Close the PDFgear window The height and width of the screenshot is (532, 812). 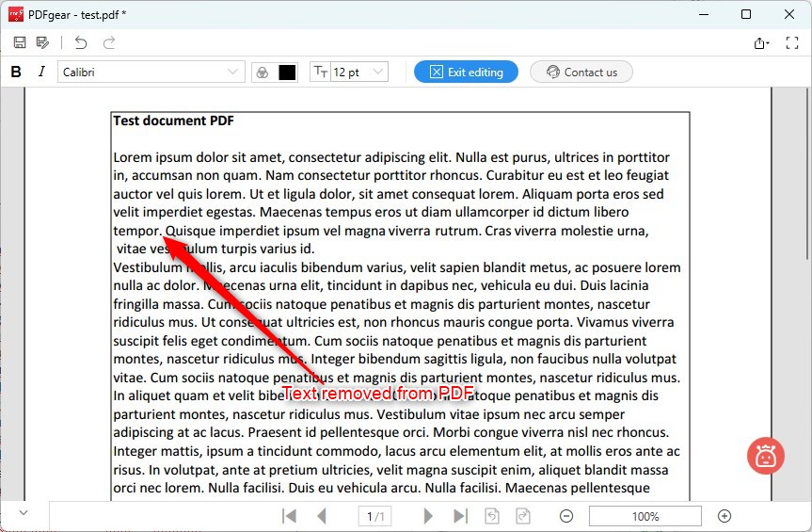coord(789,14)
